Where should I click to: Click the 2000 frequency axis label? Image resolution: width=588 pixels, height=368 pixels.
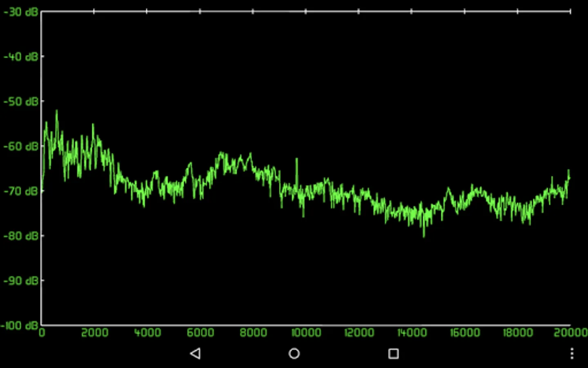(95, 332)
